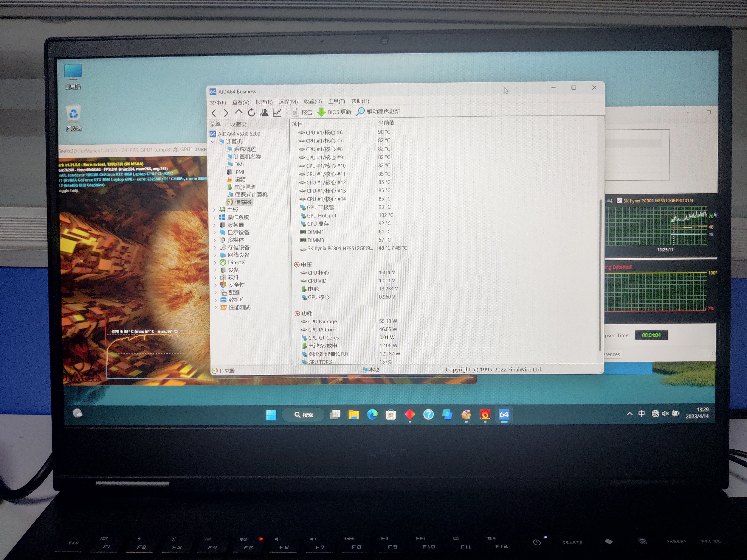
Task: Click the Refresh icon in AIDA64 toolbar
Action: [251, 112]
